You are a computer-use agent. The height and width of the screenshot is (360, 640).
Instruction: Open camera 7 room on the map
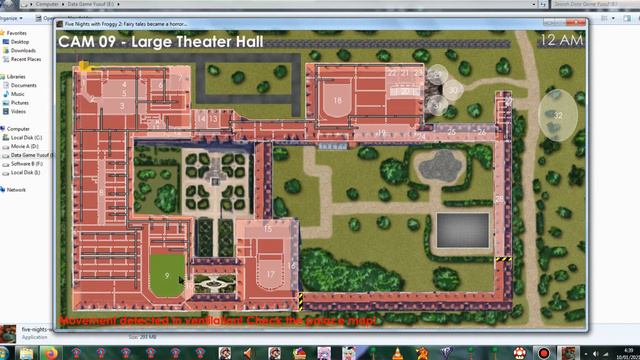[180, 78]
